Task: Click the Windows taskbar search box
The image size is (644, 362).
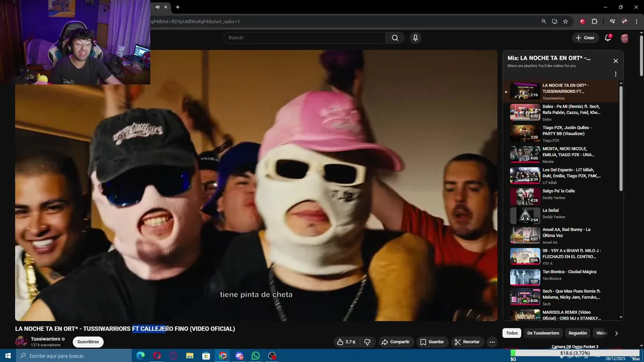Action: click(74, 356)
